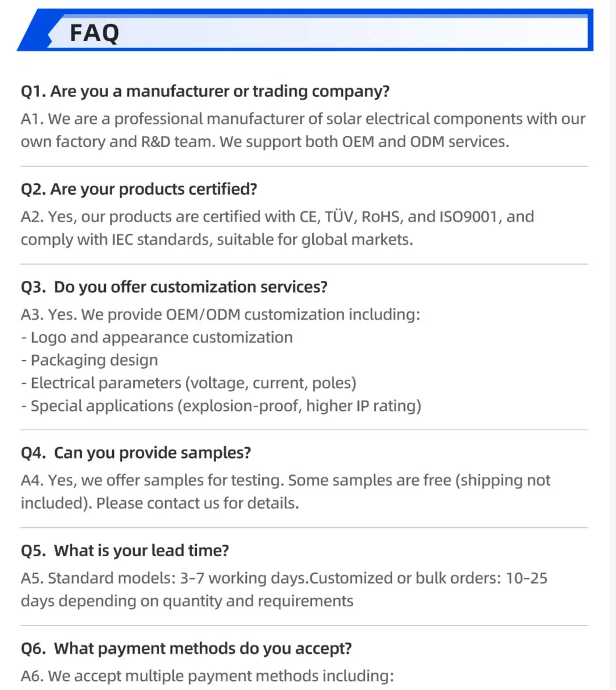Click the A4 answer about samples for testing
The height and width of the screenshot is (690, 616).
pos(285,481)
